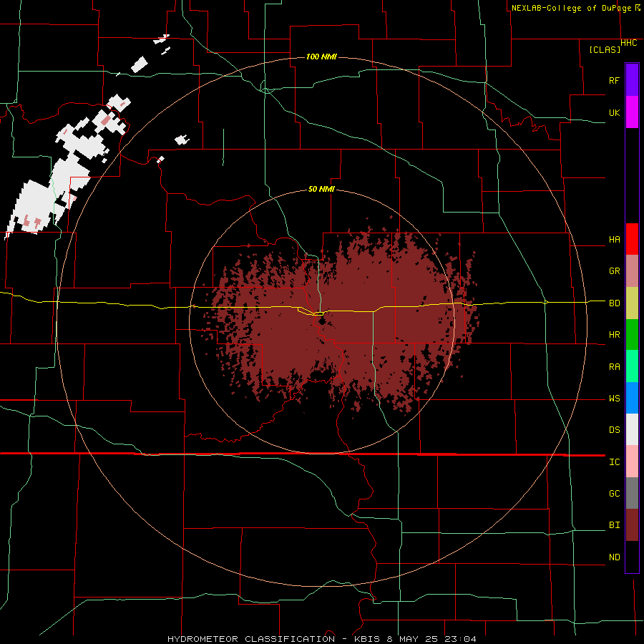Click the DS legend label
Image resolution: width=644 pixels, height=644 pixels.
pyautogui.click(x=614, y=430)
